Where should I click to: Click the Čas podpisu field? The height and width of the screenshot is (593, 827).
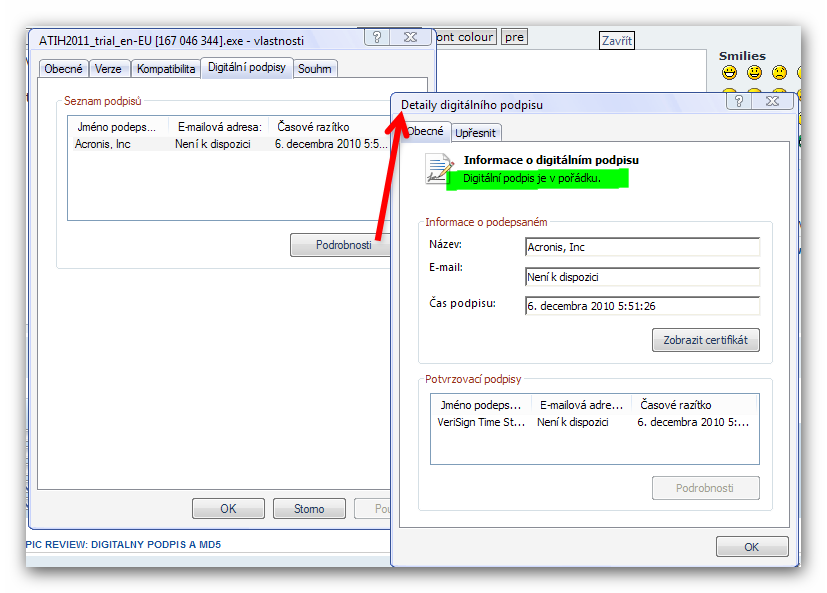click(642, 306)
